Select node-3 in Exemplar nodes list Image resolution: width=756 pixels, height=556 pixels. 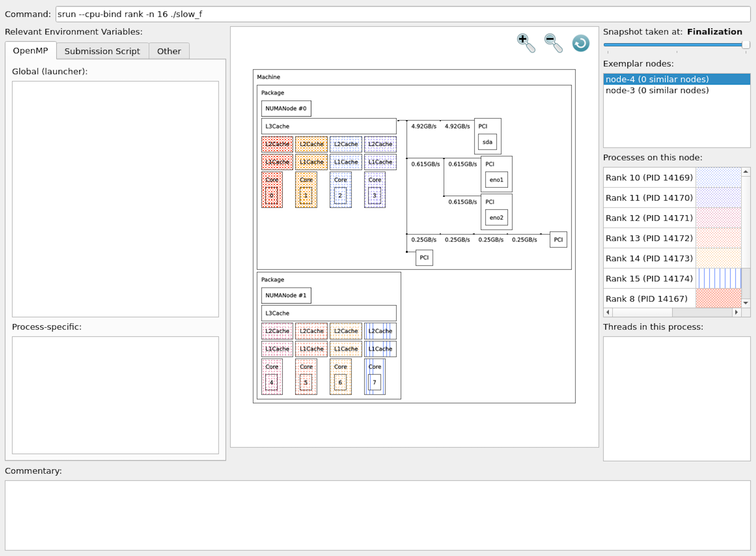click(657, 90)
